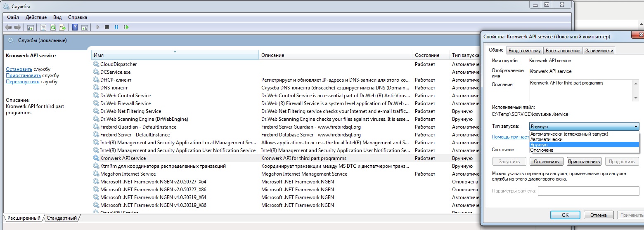Click gear icon of Kronwerk API service row
Image resolution: width=644 pixels, height=230 pixels.
pos(96,158)
